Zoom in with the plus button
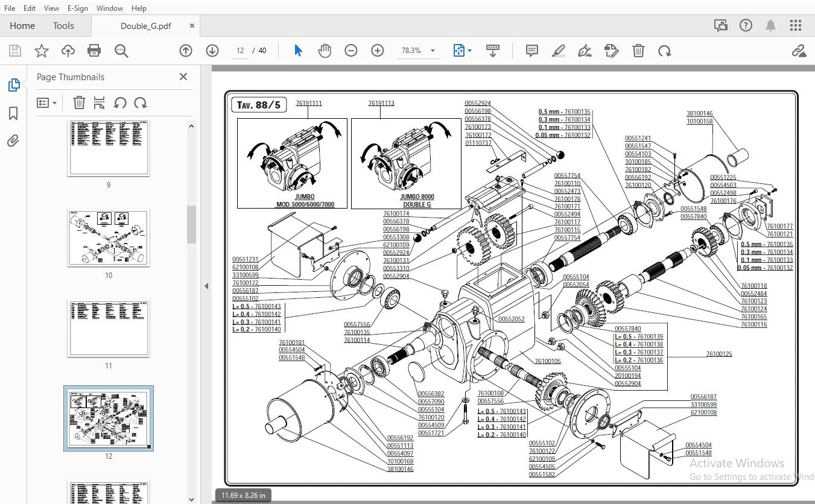 [378, 51]
